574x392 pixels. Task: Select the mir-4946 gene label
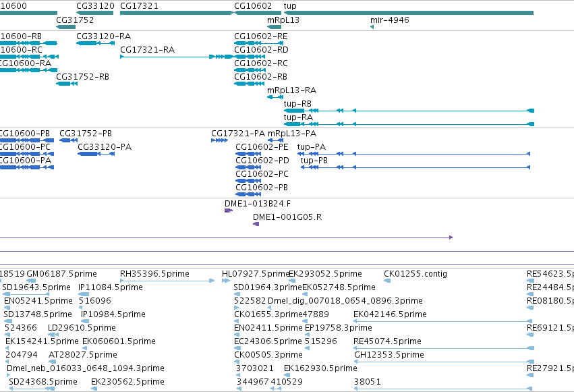[x=390, y=20]
